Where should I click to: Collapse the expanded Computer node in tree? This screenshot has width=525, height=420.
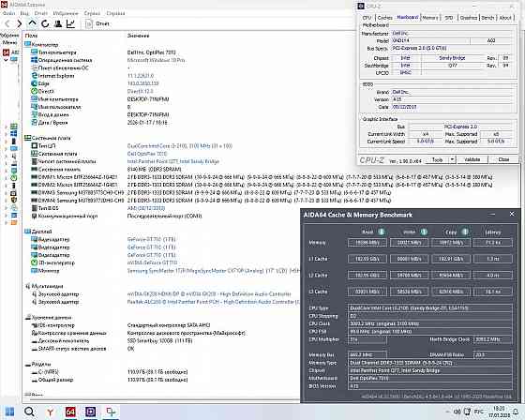pyautogui.click(x=6, y=60)
